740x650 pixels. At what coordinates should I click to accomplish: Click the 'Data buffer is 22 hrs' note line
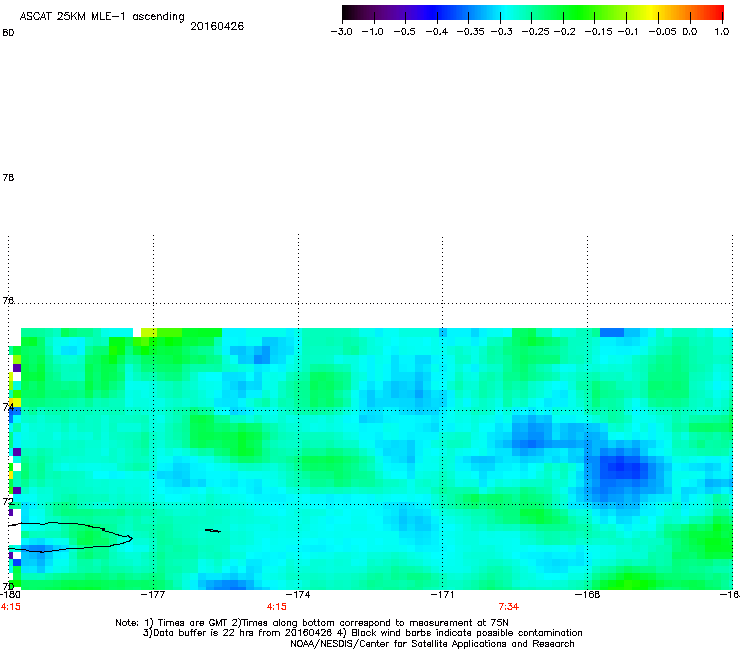point(362,633)
